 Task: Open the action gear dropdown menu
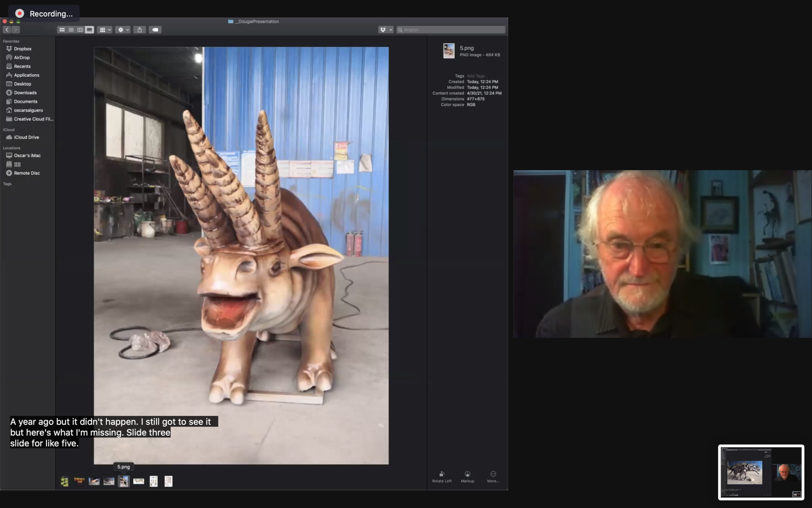[122, 30]
